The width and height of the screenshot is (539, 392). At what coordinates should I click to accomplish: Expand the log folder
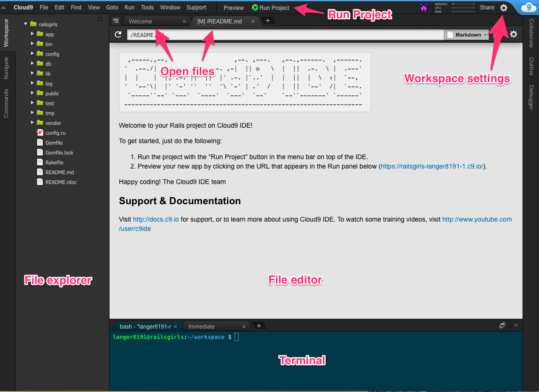[x=32, y=83]
